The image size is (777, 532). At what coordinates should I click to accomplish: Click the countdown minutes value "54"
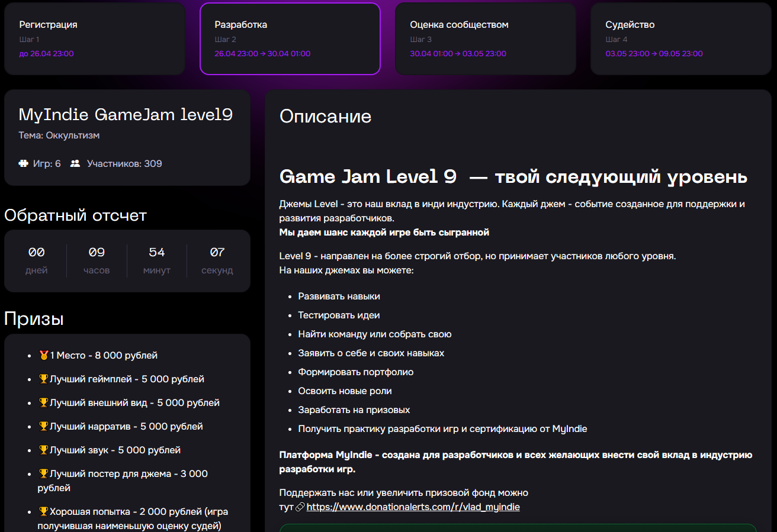(157, 253)
